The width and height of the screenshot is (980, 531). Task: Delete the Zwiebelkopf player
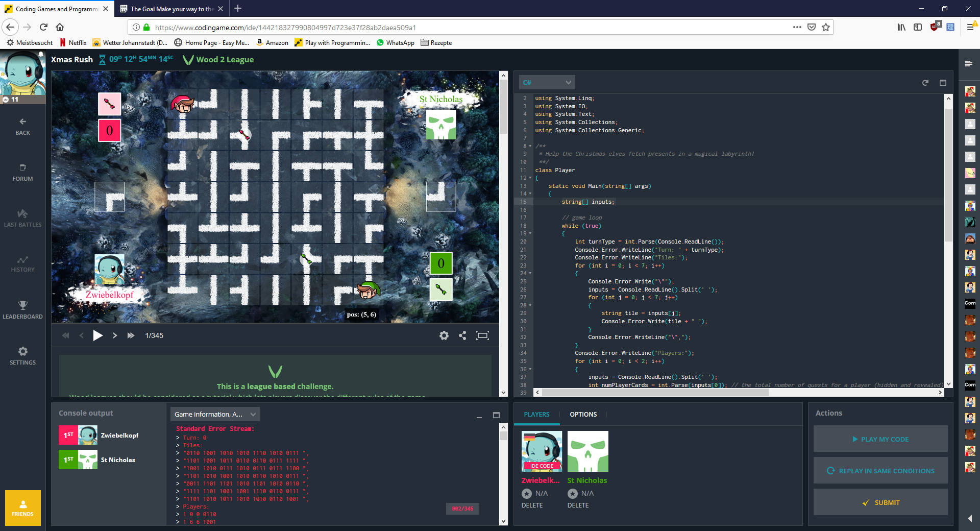532,505
